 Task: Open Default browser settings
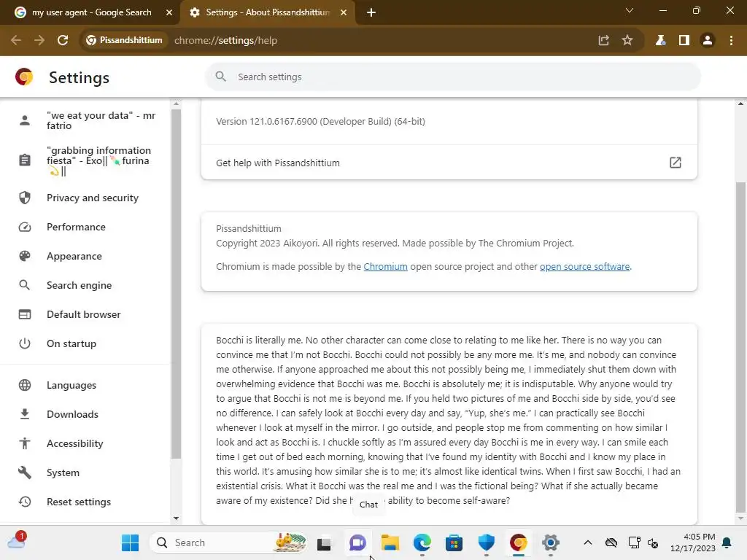point(86,314)
